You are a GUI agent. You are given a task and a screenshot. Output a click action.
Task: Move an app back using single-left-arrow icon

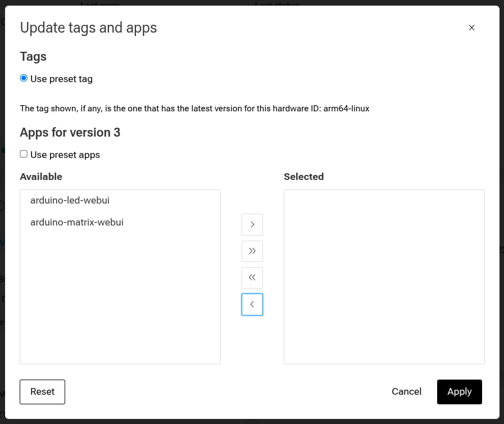[x=252, y=304]
